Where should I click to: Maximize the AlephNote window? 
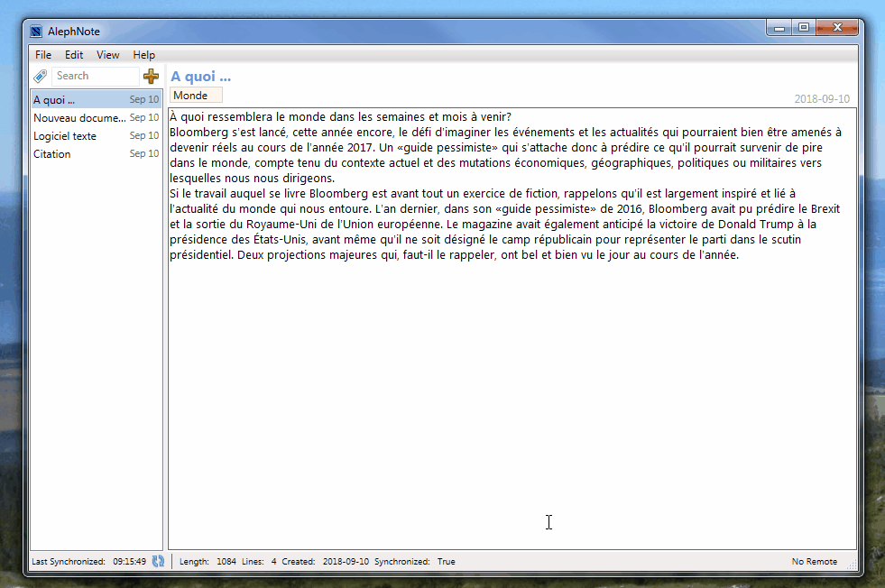[804, 28]
